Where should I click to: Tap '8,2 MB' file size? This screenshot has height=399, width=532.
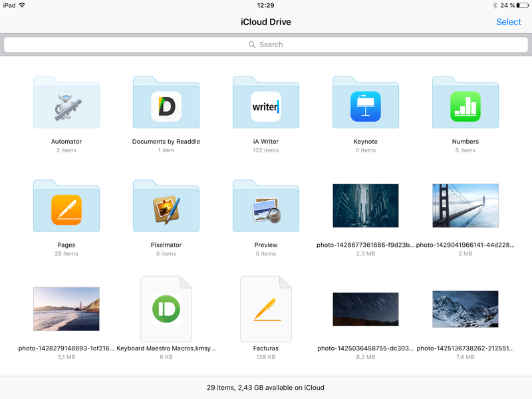click(366, 357)
